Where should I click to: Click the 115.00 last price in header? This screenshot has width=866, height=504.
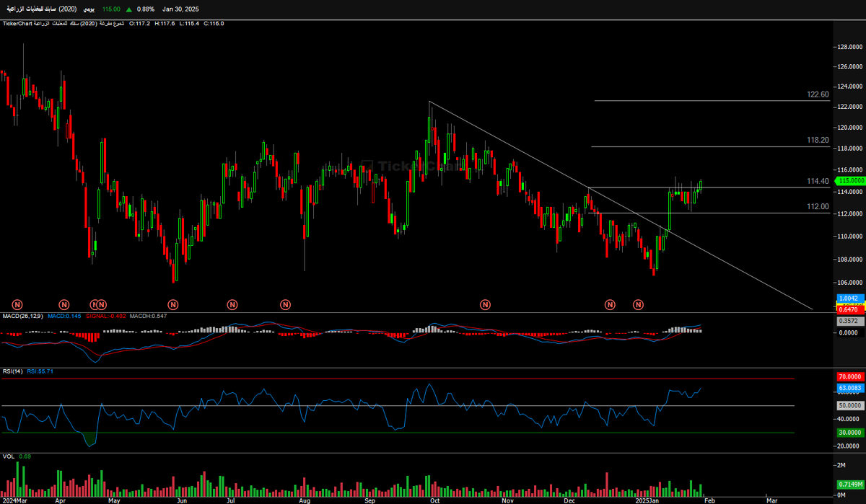[x=110, y=9]
